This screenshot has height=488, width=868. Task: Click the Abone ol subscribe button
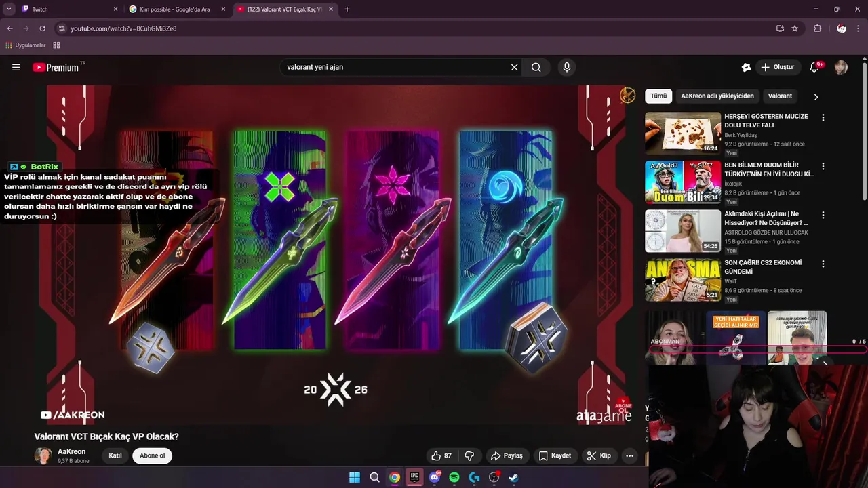click(152, 455)
